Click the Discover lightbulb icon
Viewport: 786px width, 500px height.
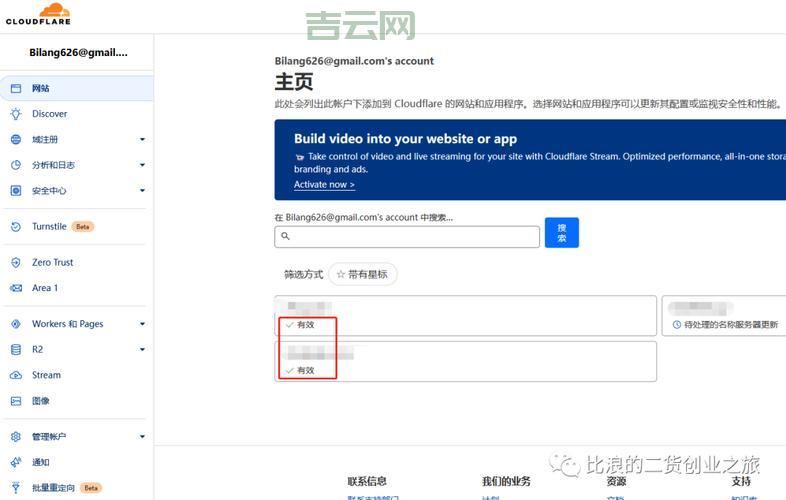pyautogui.click(x=16, y=114)
